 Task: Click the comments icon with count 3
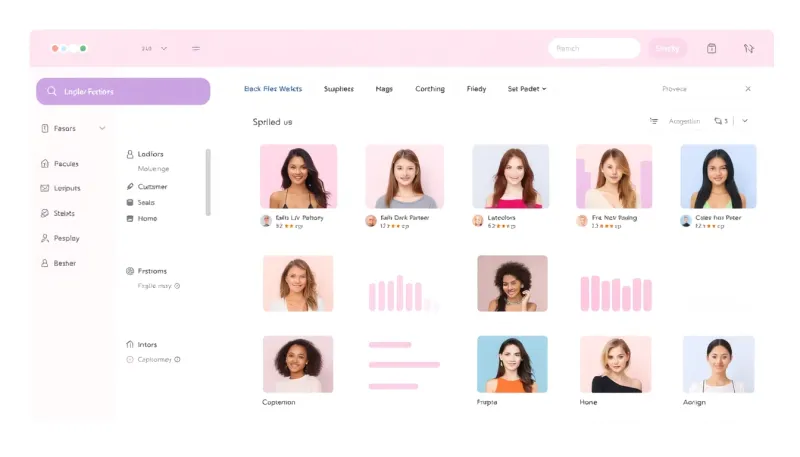tap(718, 121)
